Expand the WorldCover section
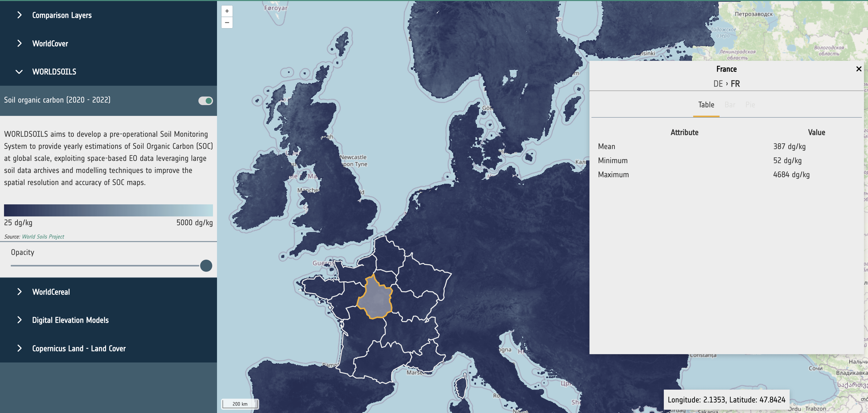The image size is (868, 413). tap(50, 43)
